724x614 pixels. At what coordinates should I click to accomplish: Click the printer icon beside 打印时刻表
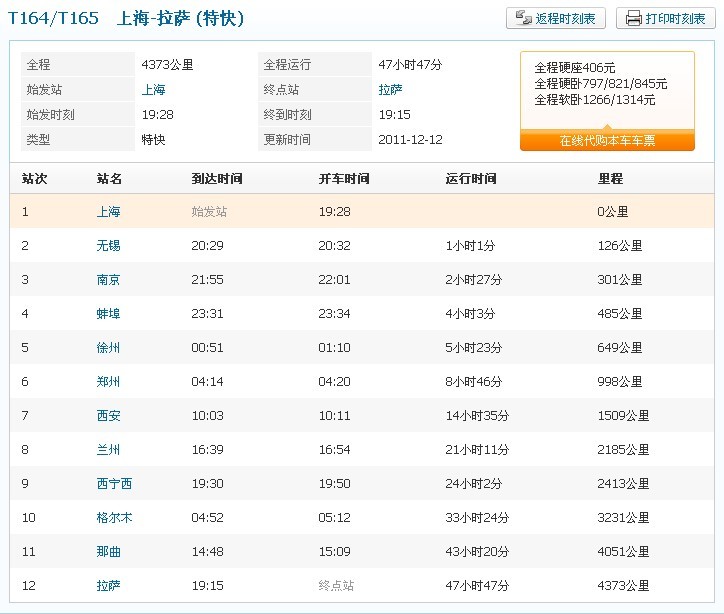click(x=634, y=18)
